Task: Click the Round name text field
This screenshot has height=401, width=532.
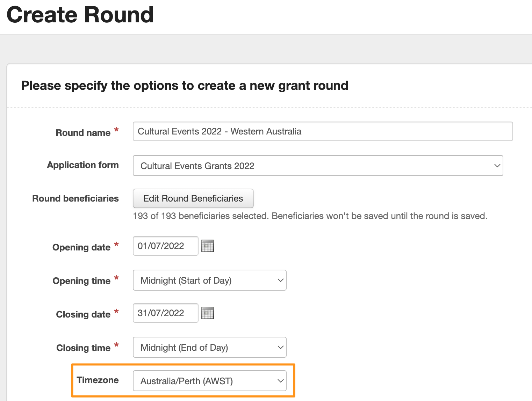Action: (322, 131)
